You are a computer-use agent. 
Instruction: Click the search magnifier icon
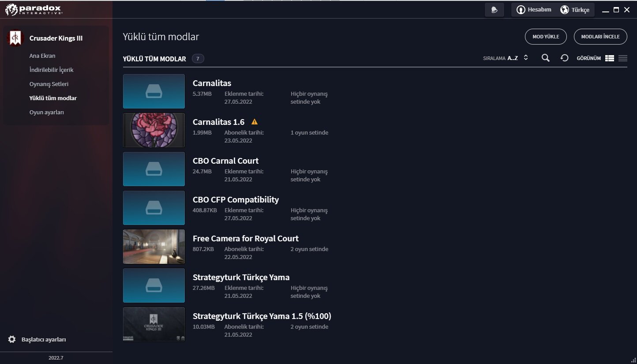click(546, 58)
